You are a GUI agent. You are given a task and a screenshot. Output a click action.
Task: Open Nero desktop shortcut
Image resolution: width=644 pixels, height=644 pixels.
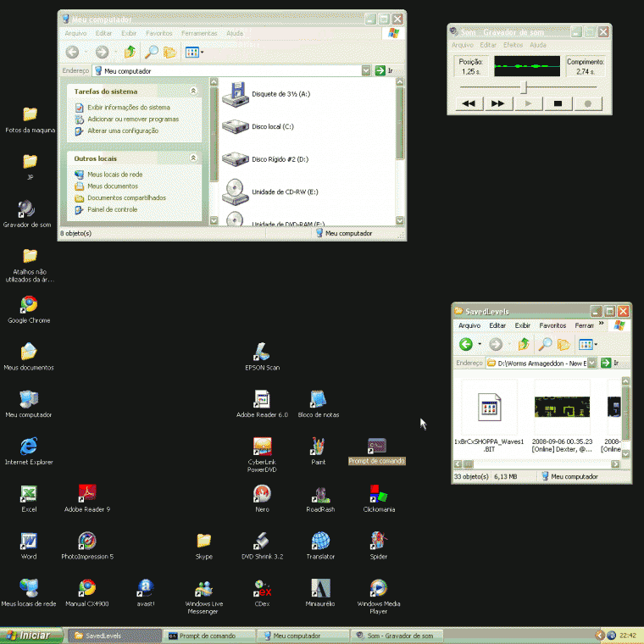click(x=262, y=498)
